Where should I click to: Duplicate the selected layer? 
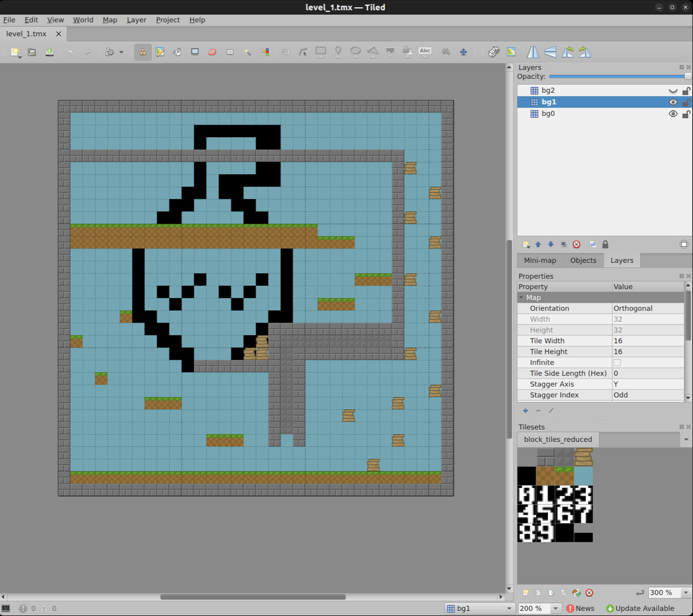(563, 244)
